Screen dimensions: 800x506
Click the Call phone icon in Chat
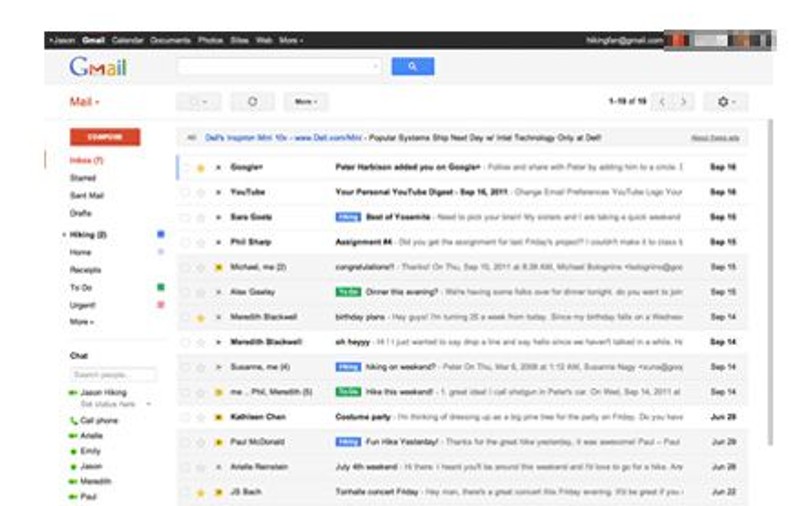tap(73, 421)
